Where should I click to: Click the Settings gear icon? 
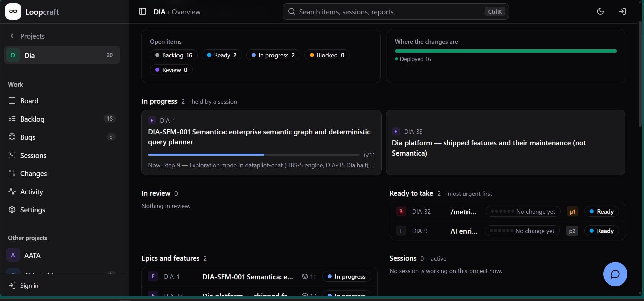12,209
